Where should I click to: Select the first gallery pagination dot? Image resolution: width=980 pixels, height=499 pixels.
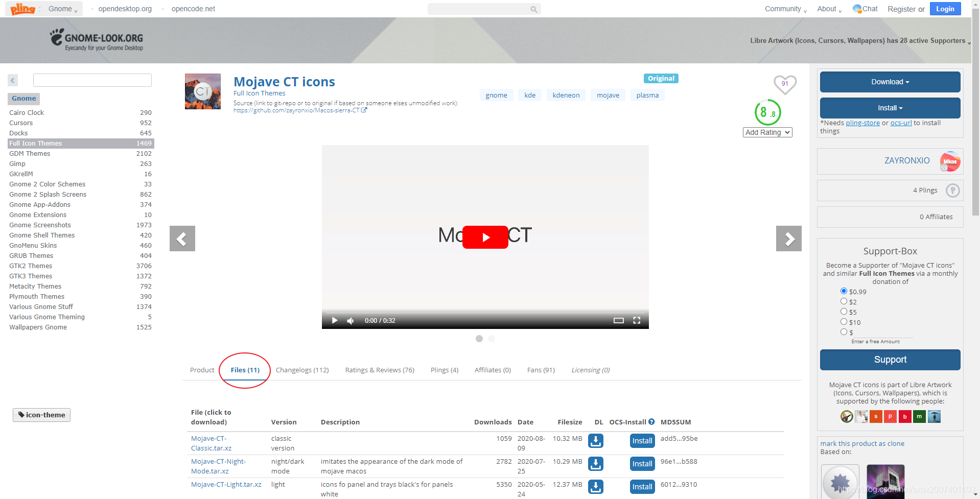[x=479, y=339]
